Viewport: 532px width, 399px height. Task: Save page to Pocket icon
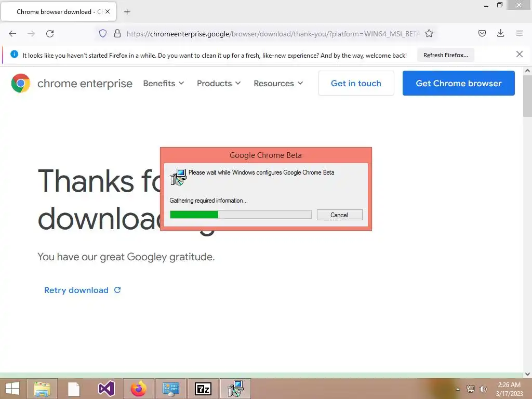pyautogui.click(x=482, y=33)
